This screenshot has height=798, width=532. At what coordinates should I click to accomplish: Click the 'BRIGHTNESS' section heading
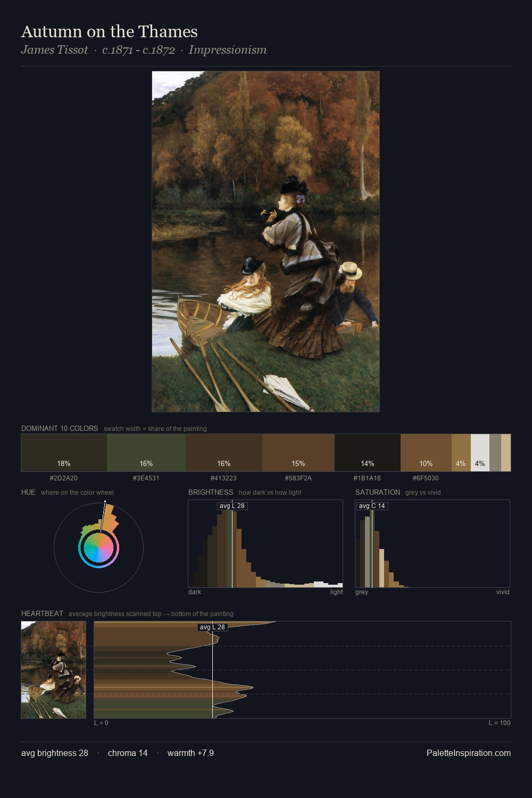211,492
